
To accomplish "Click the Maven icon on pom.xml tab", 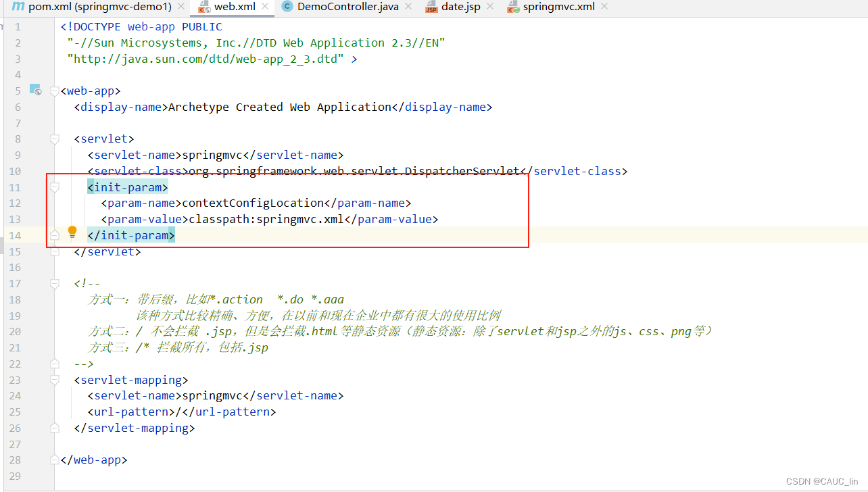I will coord(18,7).
